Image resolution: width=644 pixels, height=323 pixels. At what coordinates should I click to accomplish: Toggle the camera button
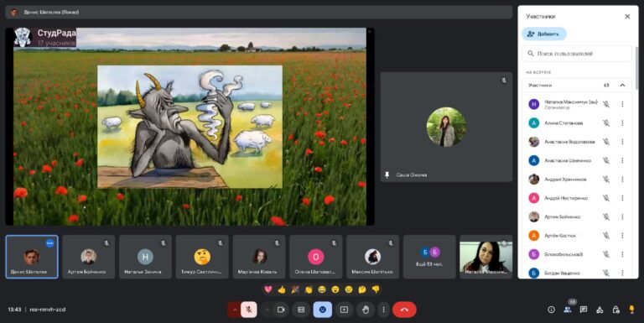282,310
